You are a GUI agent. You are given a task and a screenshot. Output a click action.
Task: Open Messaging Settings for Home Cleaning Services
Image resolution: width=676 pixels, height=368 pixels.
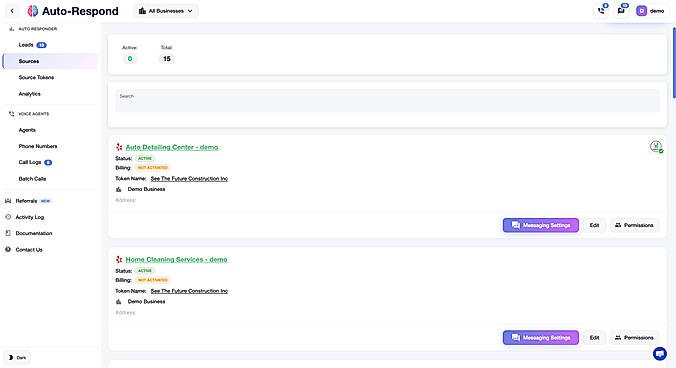point(541,338)
